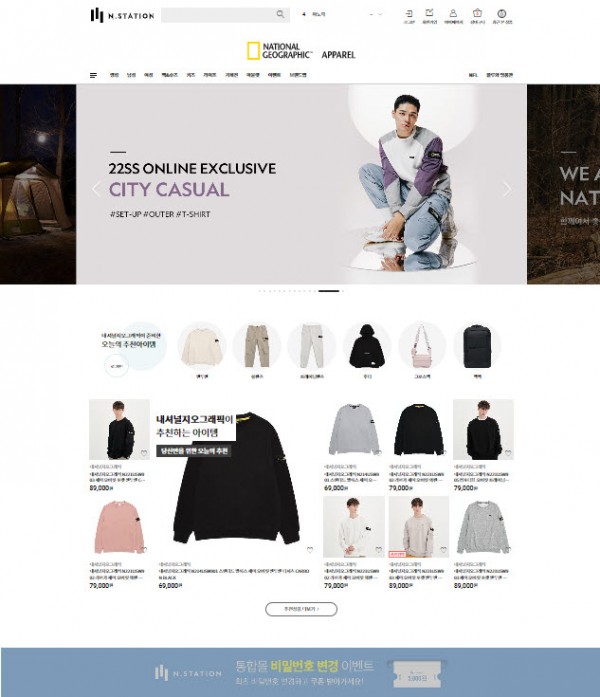Open the NFL menu item
Viewport: 600px width, 697px height.
tap(473, 75)
